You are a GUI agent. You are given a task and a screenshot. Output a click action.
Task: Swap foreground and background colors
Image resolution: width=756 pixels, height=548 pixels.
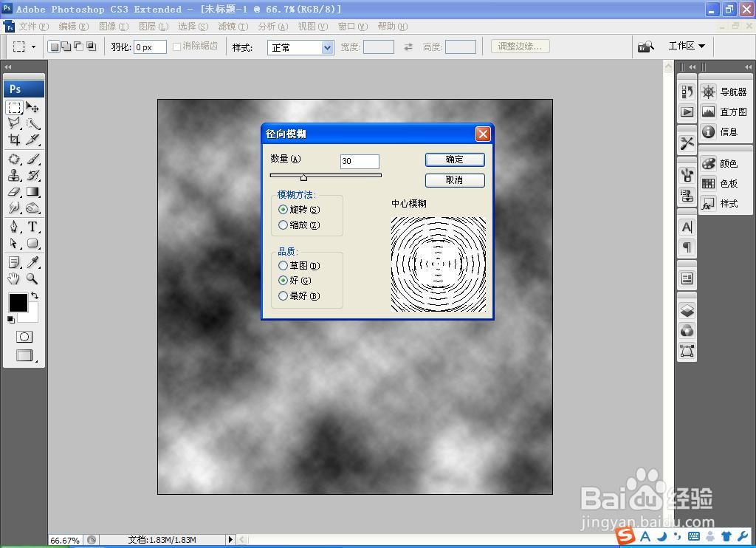click(x=35, y=295)
